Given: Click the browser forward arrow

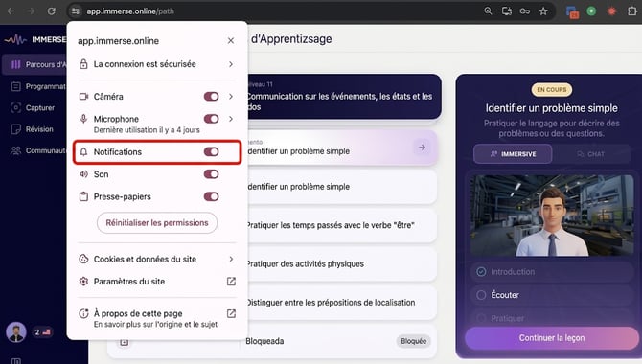Looking at the screenshot, I should pos(31,11).
